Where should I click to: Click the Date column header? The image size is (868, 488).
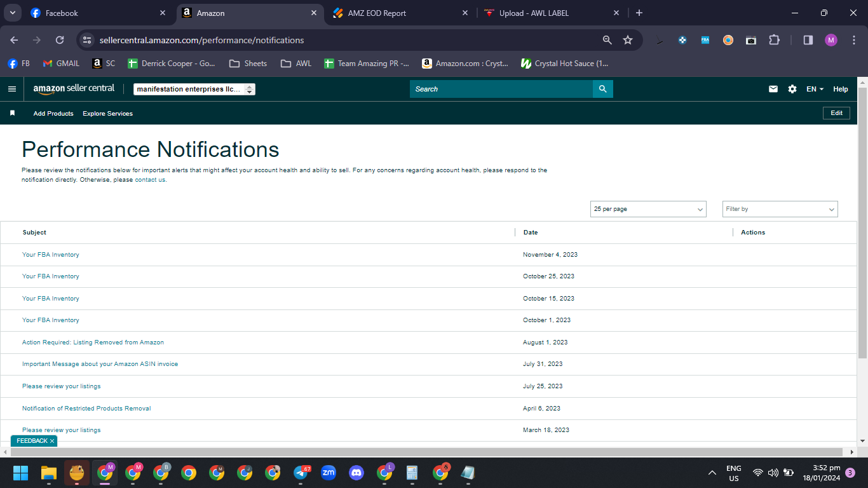point(531,233)
